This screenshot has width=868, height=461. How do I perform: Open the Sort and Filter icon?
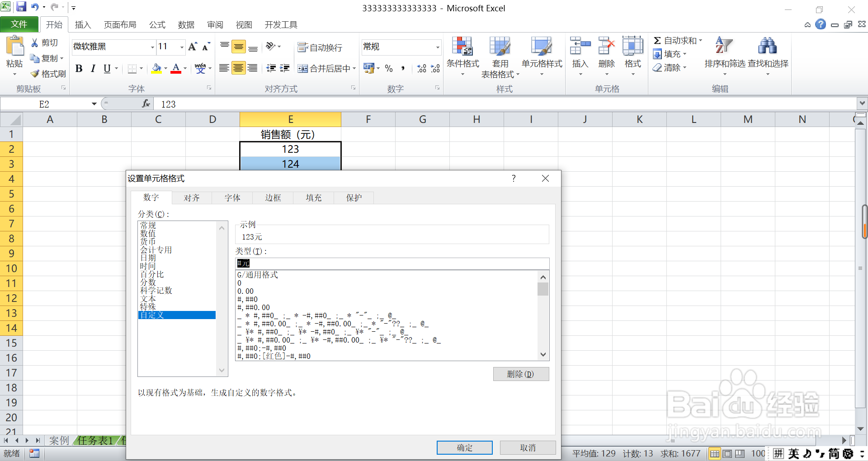[723, 45]
